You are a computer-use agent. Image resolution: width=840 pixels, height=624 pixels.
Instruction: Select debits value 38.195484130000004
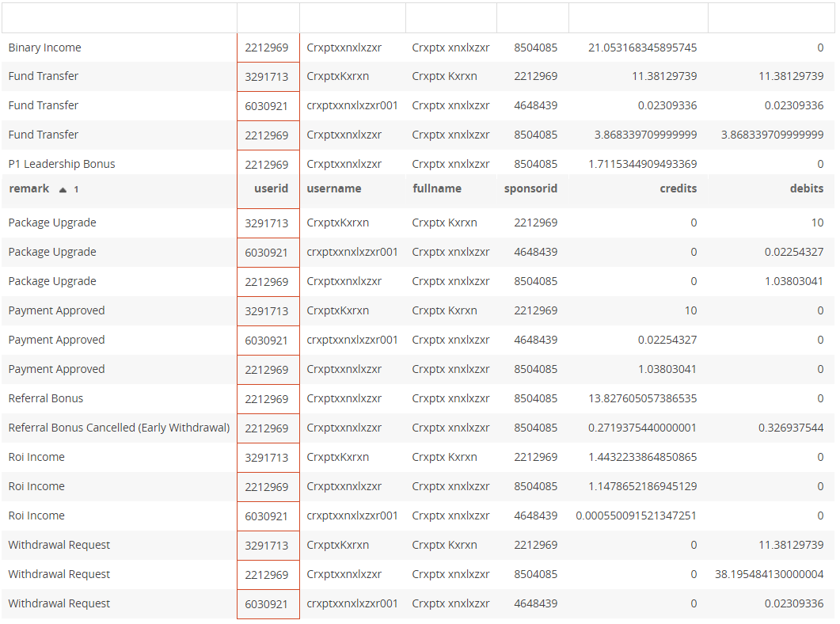tap(769, 574)
